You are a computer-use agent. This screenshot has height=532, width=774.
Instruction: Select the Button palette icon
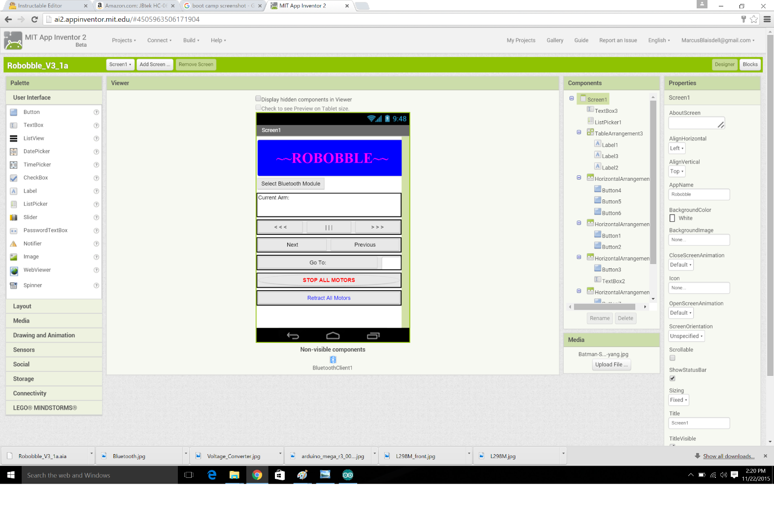pyautogui.click(x=14, y=112)
